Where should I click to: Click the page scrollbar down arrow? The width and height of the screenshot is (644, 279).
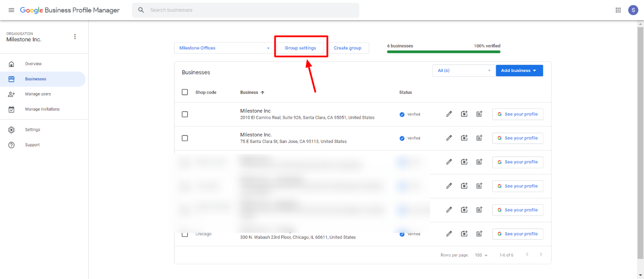pos(640,275)
